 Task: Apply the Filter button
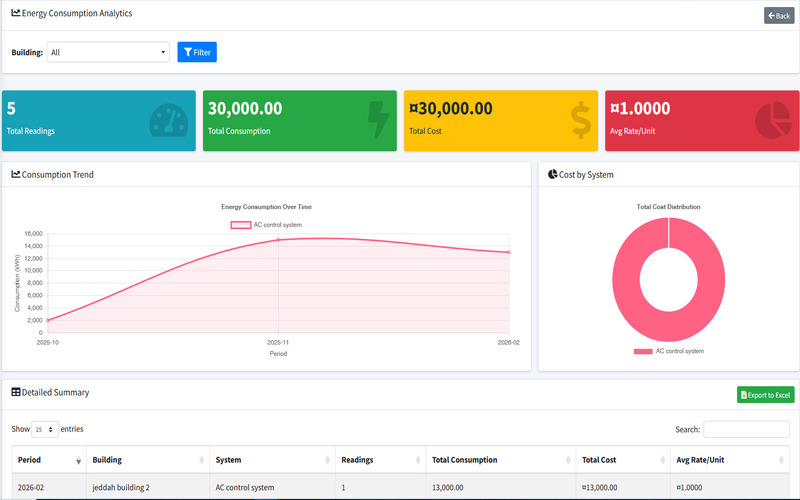[x=197, y=52]
